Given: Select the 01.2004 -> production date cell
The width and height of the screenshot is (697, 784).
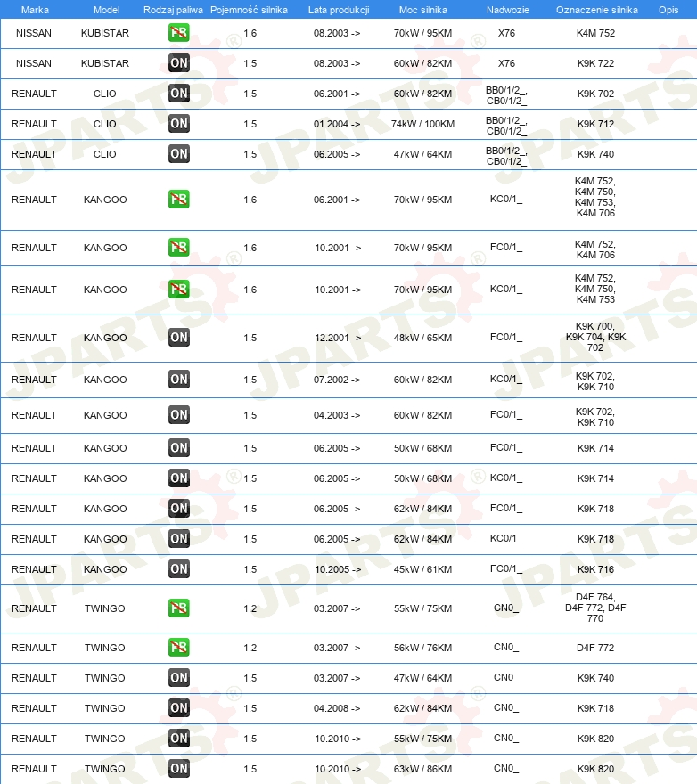Looking at the screenshot, I should 337,124.
